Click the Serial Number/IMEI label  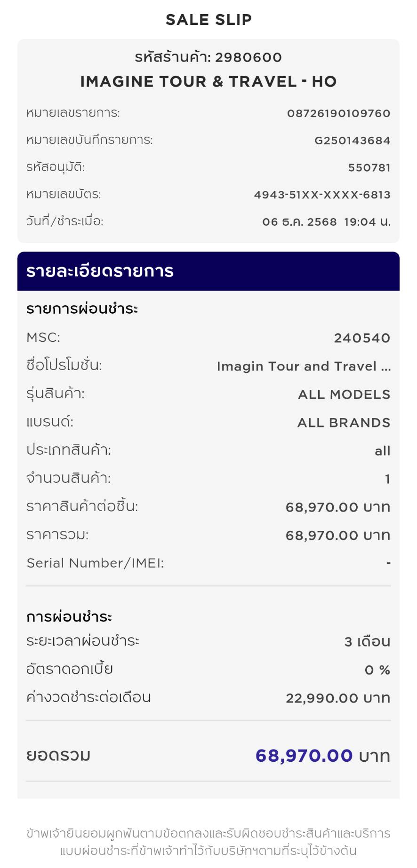coord(95,563)
